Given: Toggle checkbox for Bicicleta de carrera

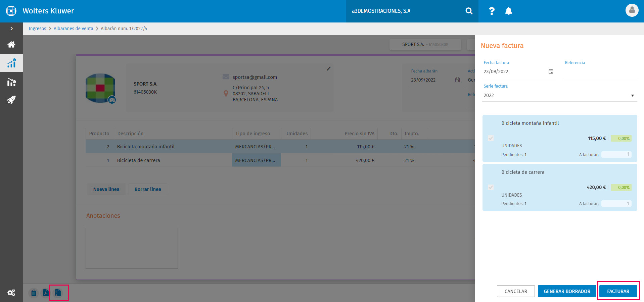Looking at the screenshot, I should 491,187.
